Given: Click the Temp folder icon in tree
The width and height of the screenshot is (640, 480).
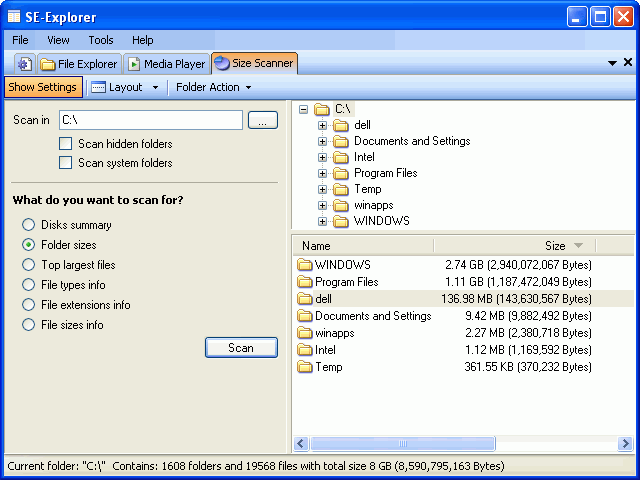Looking at the screenshot, I should (x=340, y=189).
